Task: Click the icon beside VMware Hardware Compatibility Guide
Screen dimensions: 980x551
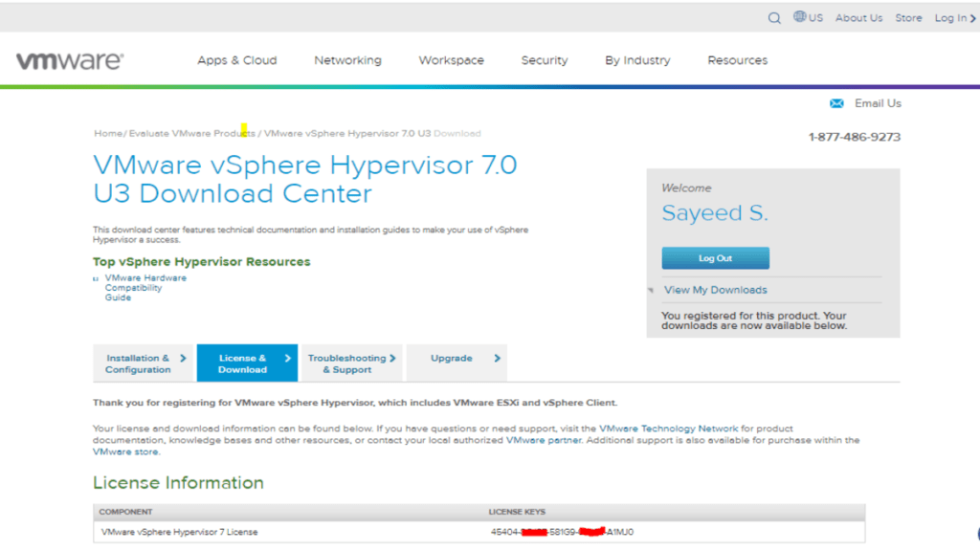Action: tap(95, 278)
